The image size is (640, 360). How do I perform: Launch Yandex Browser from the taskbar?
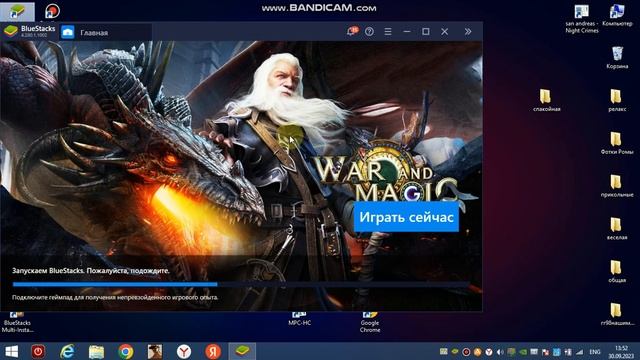click(x=184, y=351)
